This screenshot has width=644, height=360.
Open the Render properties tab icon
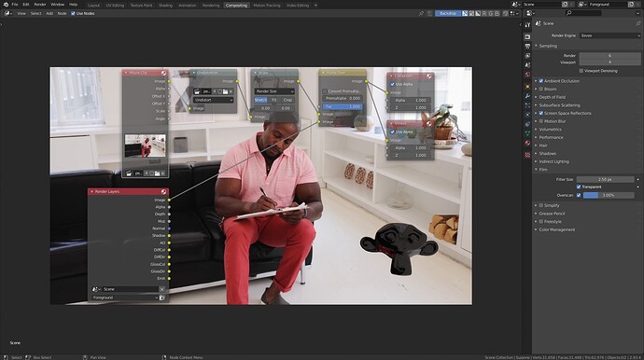[x=527, y=36]
